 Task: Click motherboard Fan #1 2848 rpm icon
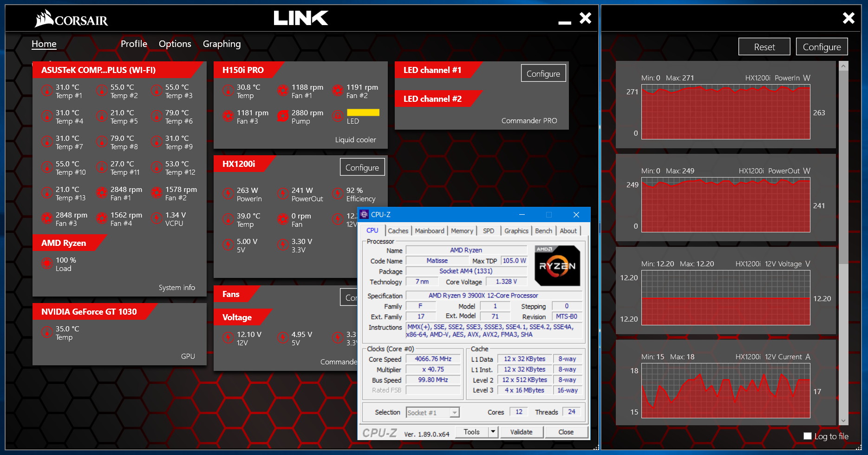pyautogui.click(x=102, y=193)
